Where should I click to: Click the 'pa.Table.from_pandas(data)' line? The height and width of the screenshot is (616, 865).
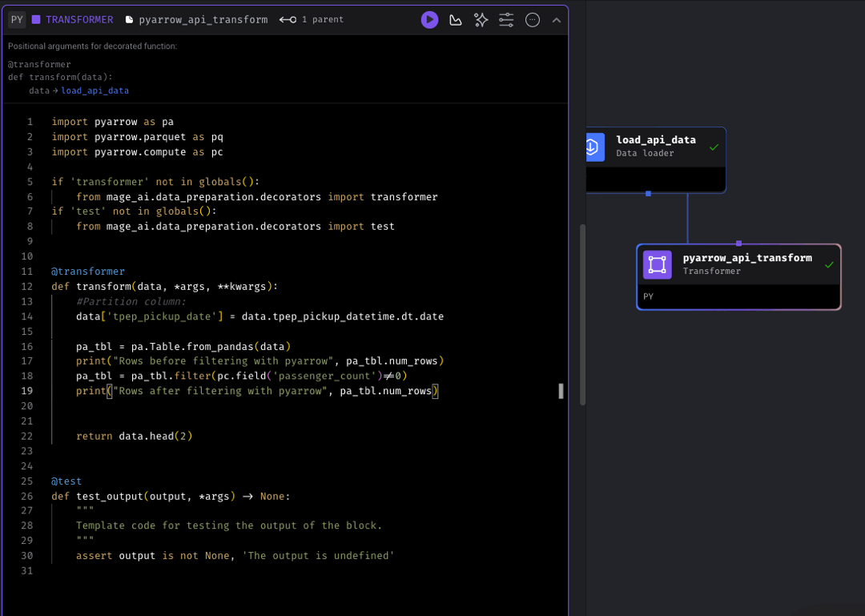pyautogui.click(x=183, y=347)
